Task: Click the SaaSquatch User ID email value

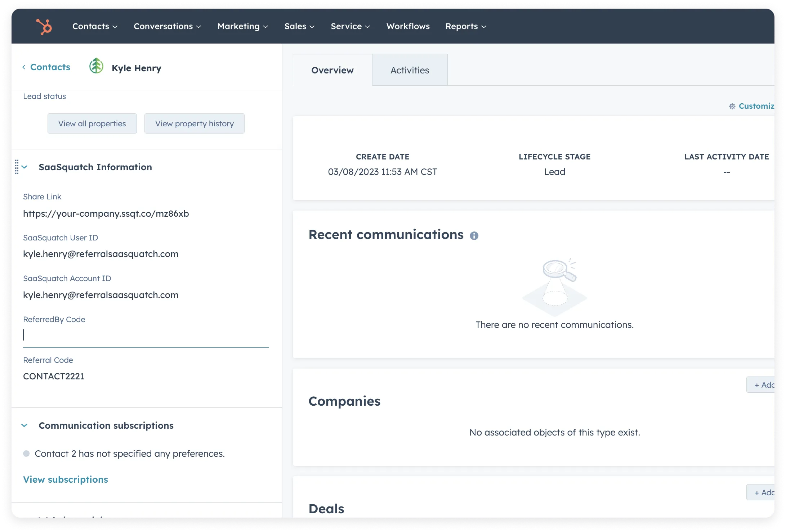Action: [101, 254]
